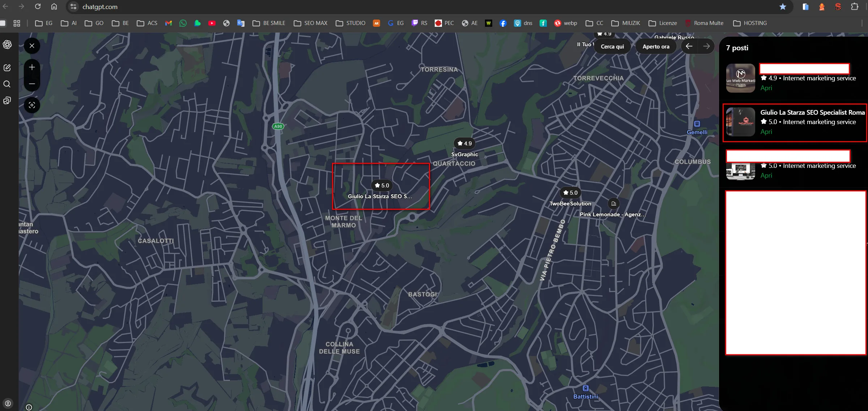Open map info icon at bottom-left
The width and height of the screenshot is (868, 411).
[29, 407]
